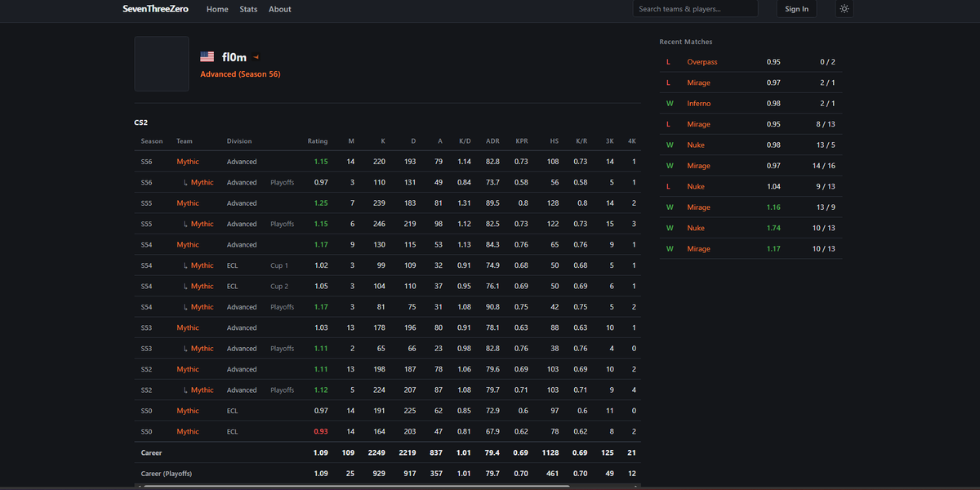Click the HS column header
Image resolution: width=980 pixels, height=490 pixels.
pyautogui.click(x=555, y=141)
